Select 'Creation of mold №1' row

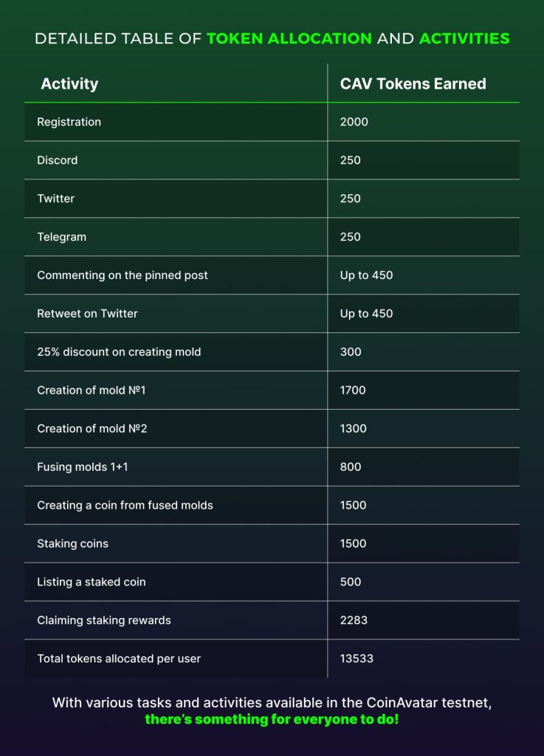92,391
